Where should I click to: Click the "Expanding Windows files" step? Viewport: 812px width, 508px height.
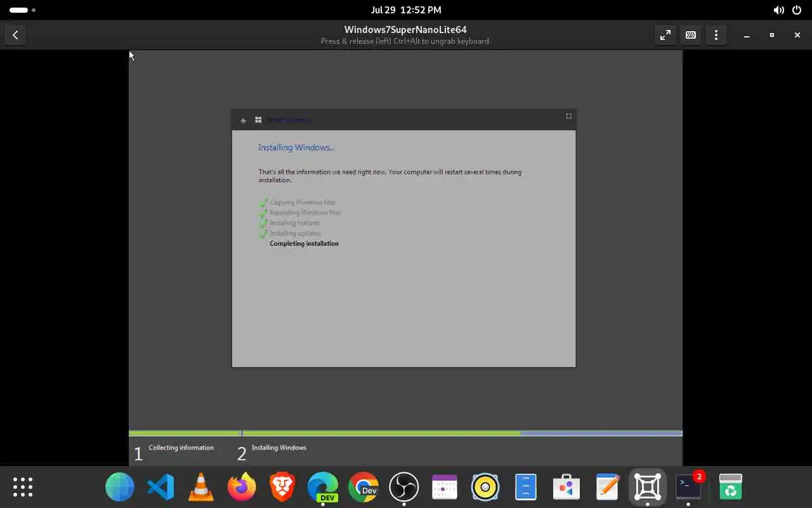(305, 213)
